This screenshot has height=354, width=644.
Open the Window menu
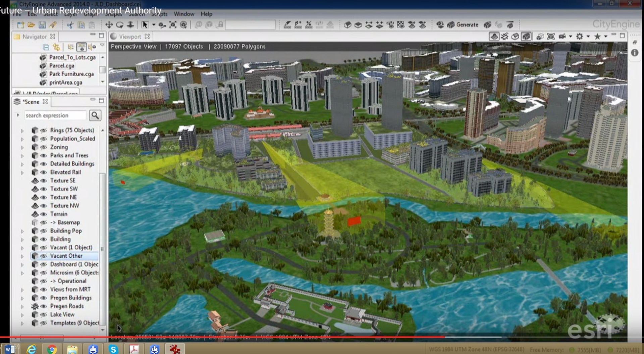pos(184,14)
